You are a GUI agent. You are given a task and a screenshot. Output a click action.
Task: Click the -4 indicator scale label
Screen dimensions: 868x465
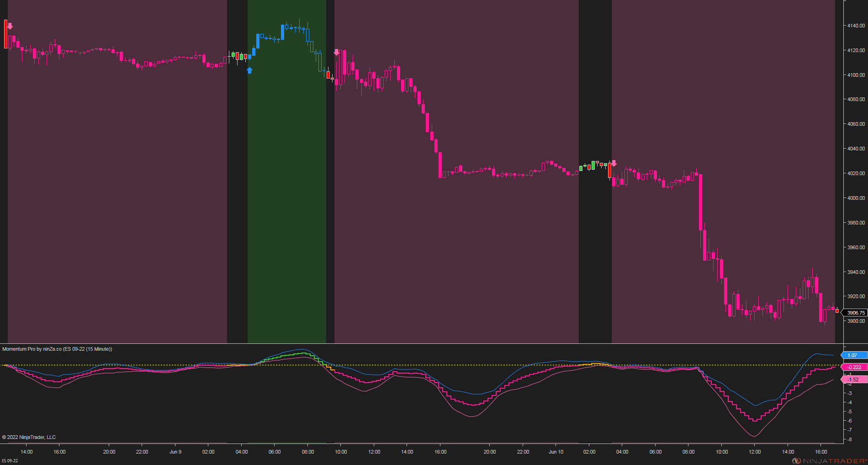coord(849,402)
